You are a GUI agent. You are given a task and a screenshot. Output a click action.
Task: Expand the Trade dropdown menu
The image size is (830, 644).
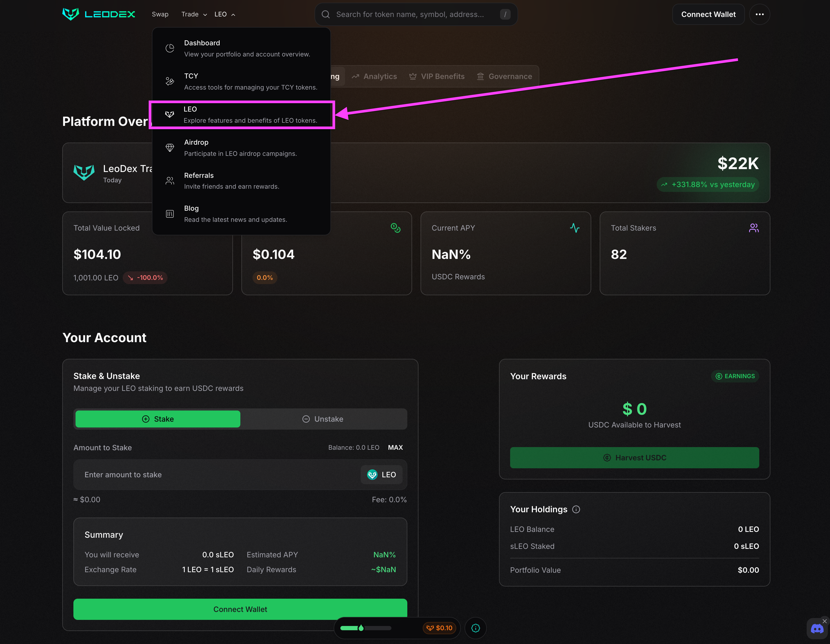(x=194, y=15)
